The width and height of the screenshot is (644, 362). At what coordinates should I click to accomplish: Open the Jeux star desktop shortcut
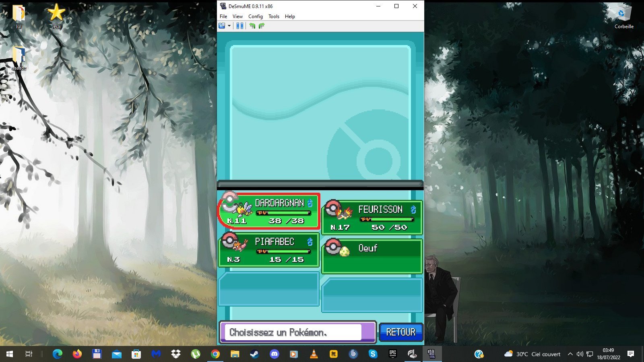click(x=56, y=16)
